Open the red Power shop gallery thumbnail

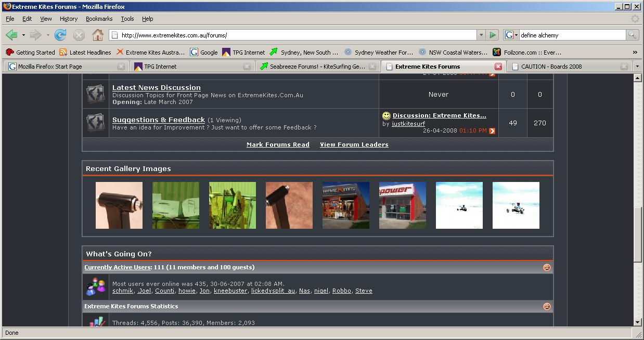click(402, 205)
